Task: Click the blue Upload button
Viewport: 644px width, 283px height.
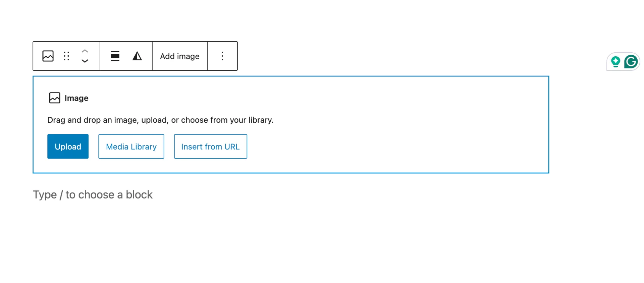Action: [x=68, y=147]
